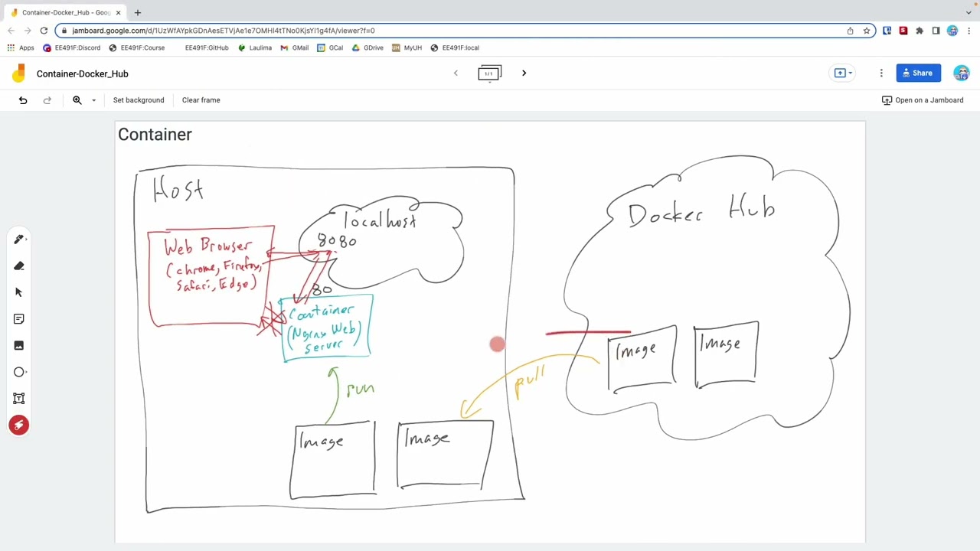Open the MyUH bookmark
980x551 pixels.
(x=407, y=47)
